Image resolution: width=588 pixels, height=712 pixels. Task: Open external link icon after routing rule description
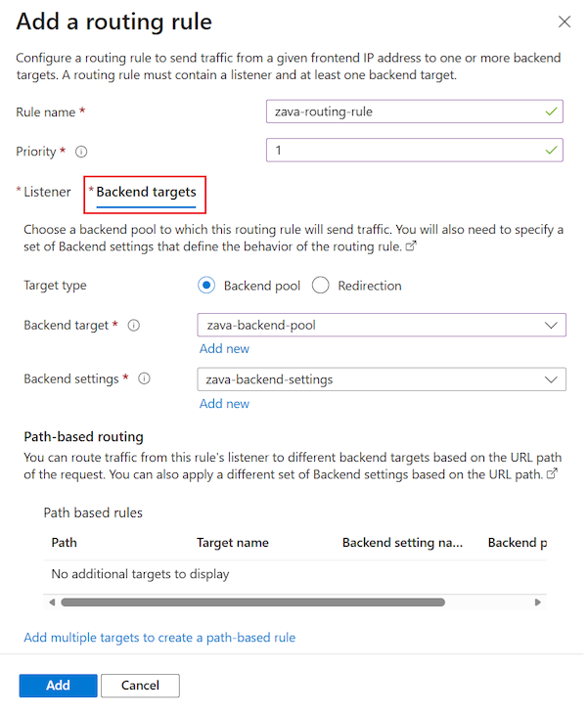(x=412, y=246)
